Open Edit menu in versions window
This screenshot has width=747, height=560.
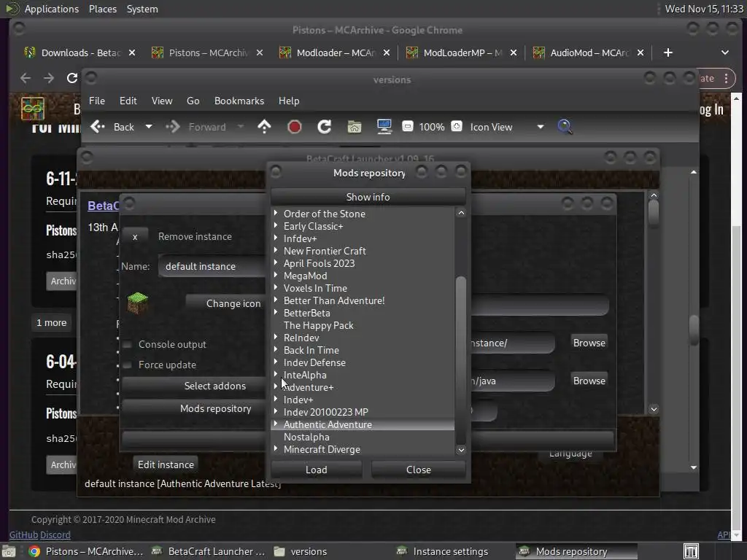point(128,101)
